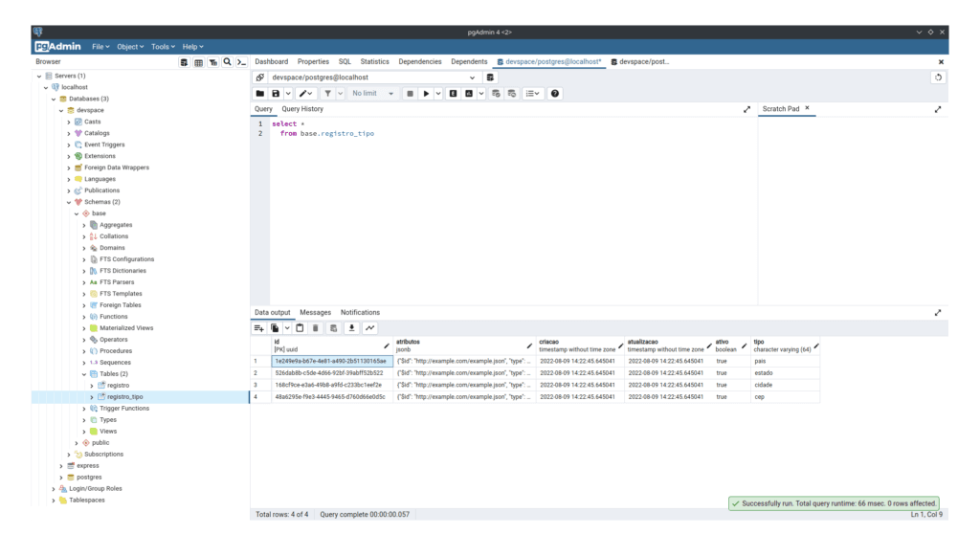Click the Filtered Rows icon in Browser header
This screenshot has height=557, width=980.
[x=213, y=62]
